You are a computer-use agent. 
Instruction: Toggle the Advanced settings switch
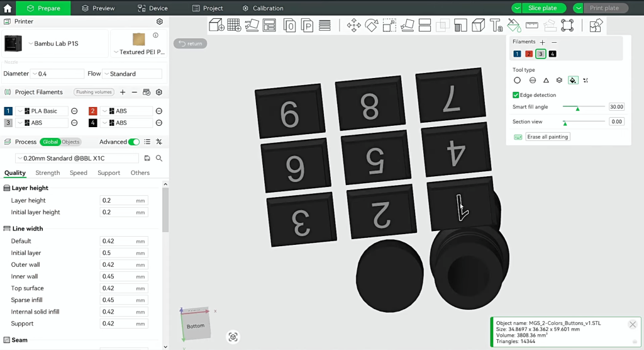[x=134, y=142]
